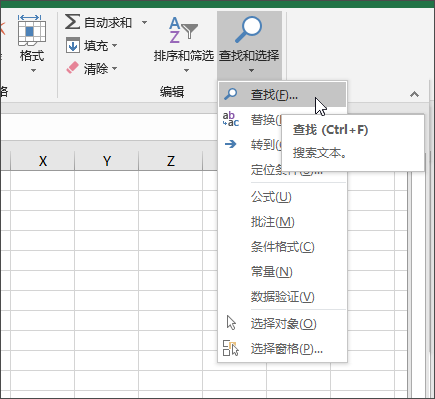Select column Z header
Viewport: 435px width, 399px height.
pyautogui.click(x=170, y=161)
